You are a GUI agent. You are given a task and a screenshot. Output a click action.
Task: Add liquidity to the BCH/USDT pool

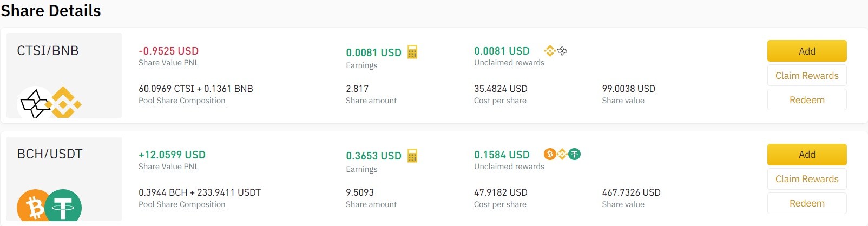807,155
